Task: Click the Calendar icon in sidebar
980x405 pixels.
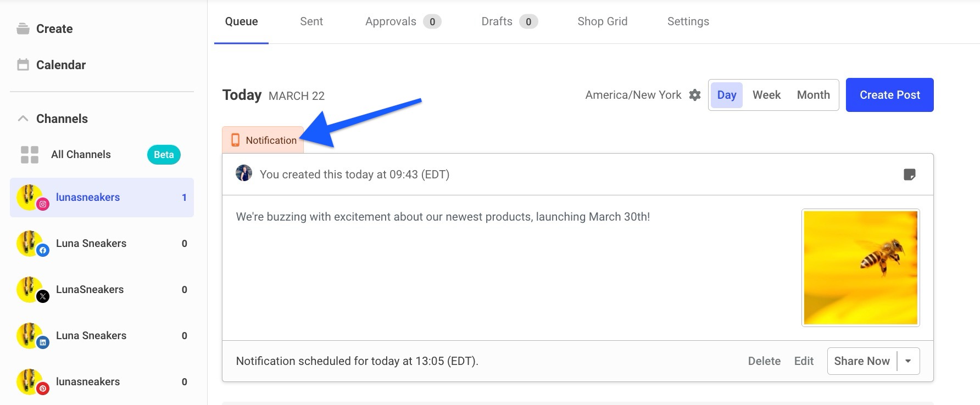Action: tap(23, 65)
